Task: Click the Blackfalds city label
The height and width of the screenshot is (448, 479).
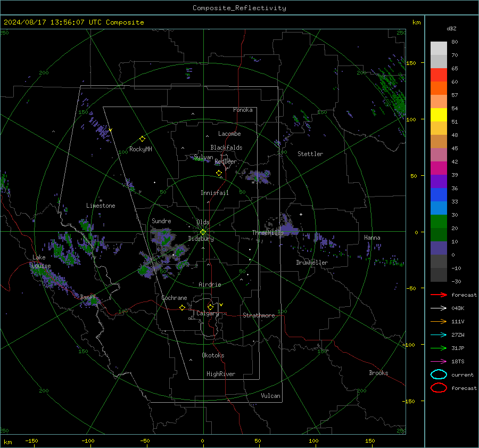Action: pos(226,148)
